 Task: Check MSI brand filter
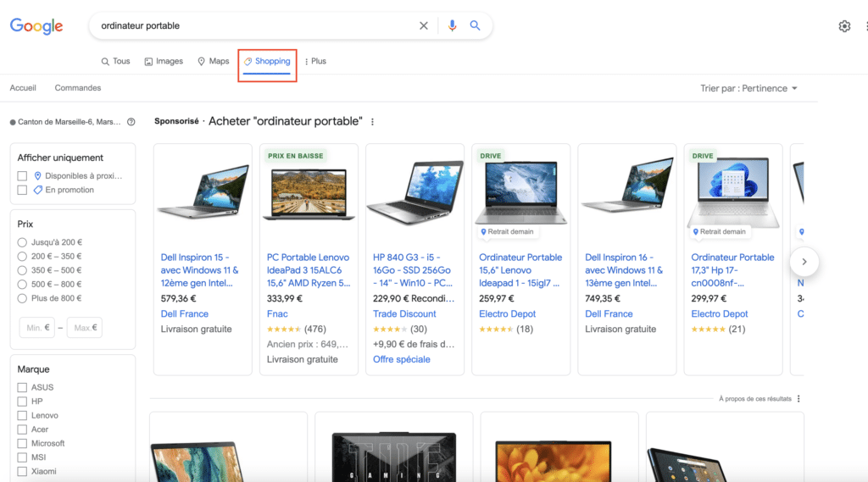pyautogui.click(x=22, y=457)
